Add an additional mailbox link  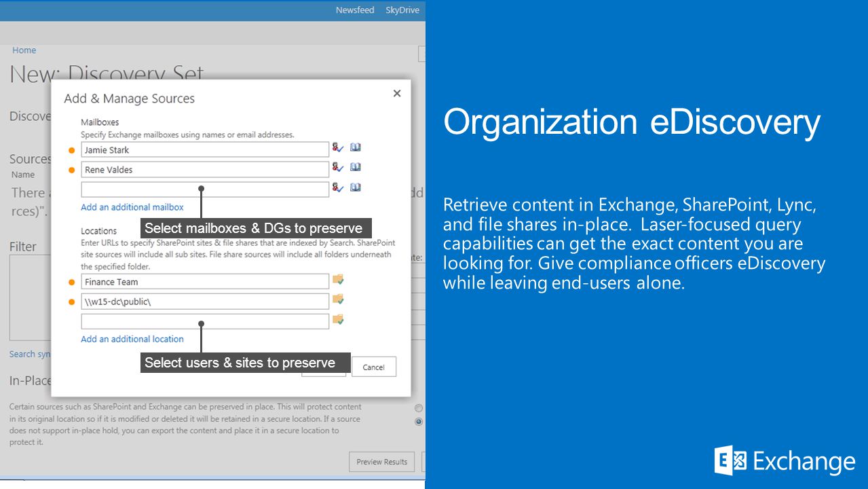[x=132, y=207]
